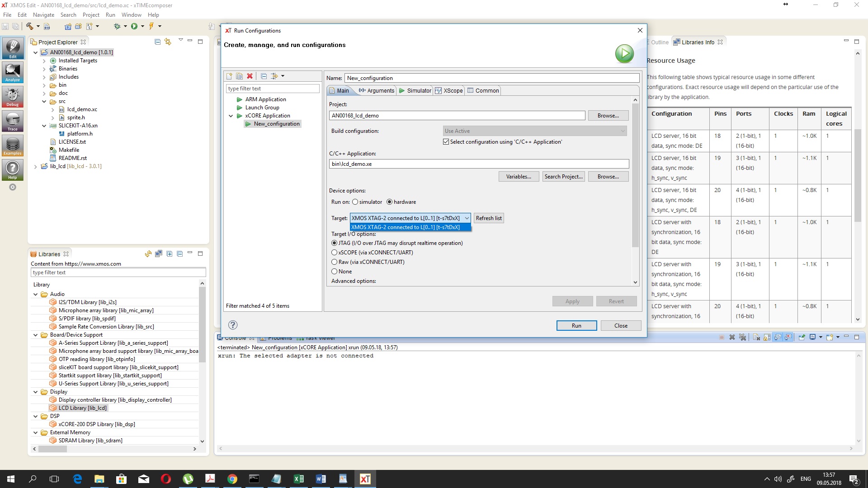
Task: Click Libraries Info vertical scrollbar thumb
Action: [858, 175]
